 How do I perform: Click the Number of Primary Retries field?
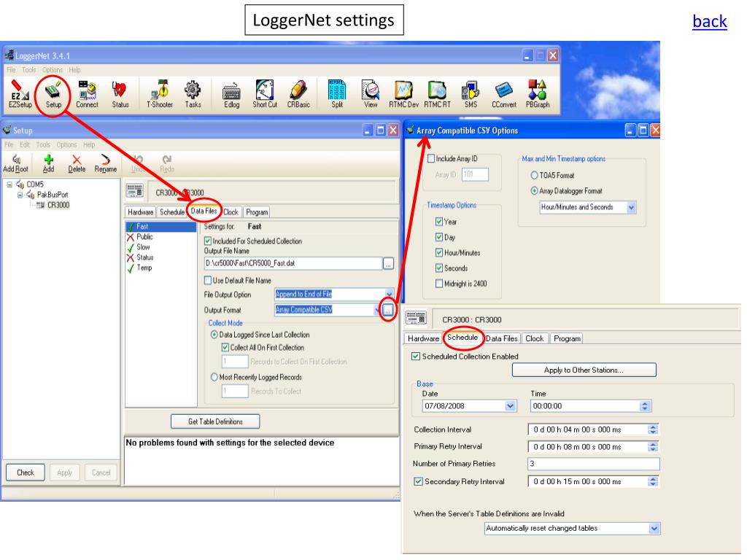594,464
